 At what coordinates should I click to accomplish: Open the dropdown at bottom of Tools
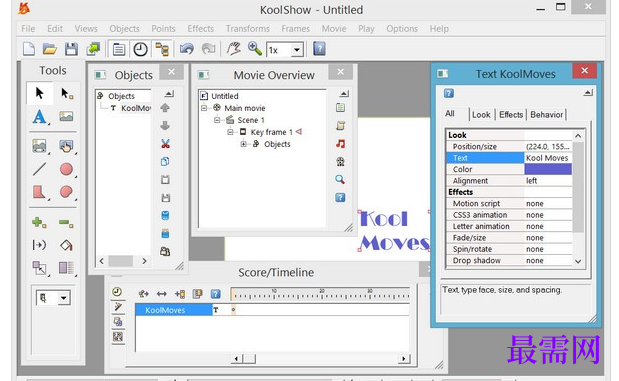pyautogui.click(x=64, y=298)
